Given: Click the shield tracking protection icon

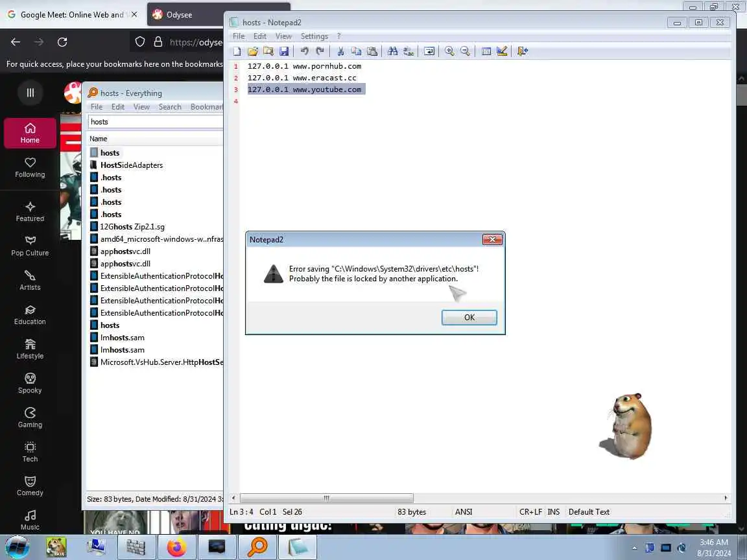Looking at the screenshot, I should [139, 42].
